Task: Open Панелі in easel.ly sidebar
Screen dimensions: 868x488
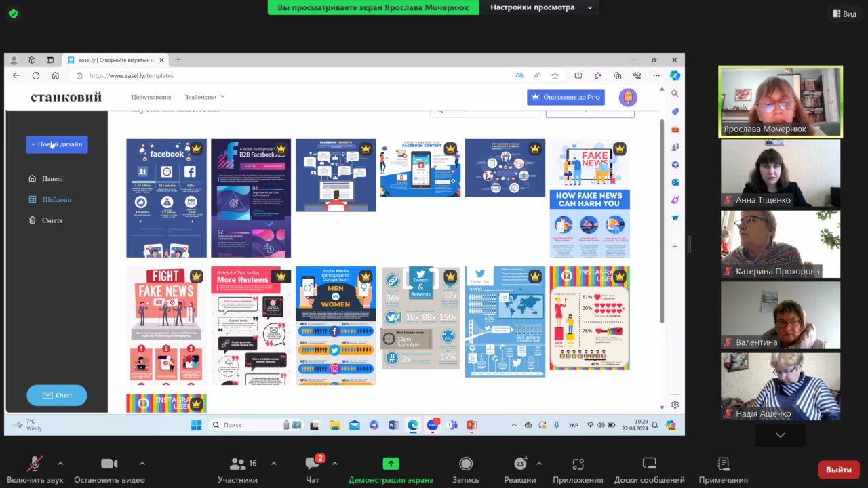Action: click(46, 179)
